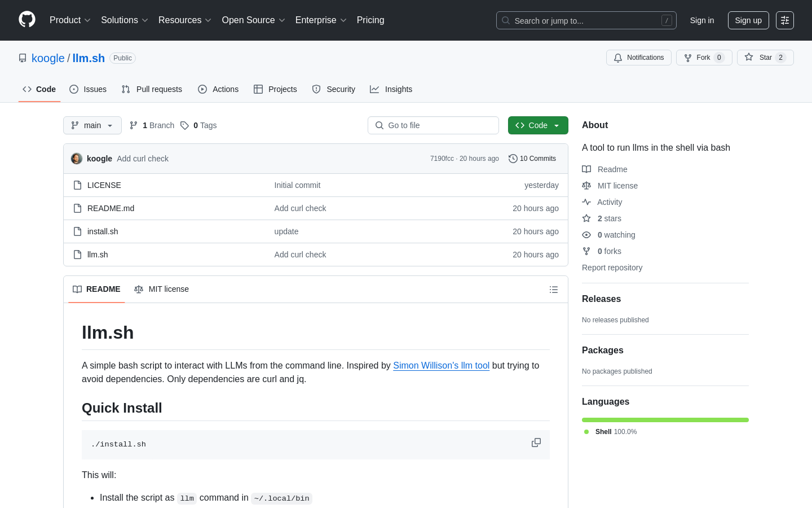The width and height of the screenshot is (812, 508).
Task: Open the README outline list icon
Action: [554, 290]
